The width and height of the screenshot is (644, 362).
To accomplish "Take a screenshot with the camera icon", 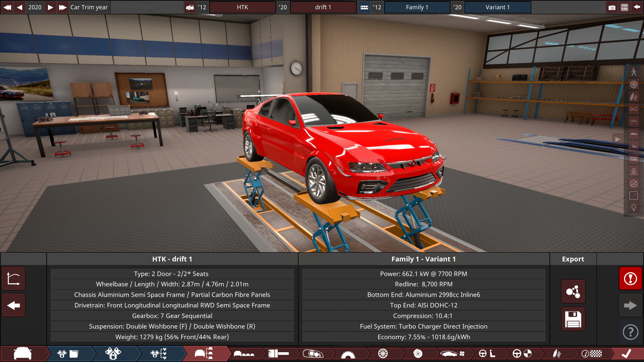I will pos(612,7).
